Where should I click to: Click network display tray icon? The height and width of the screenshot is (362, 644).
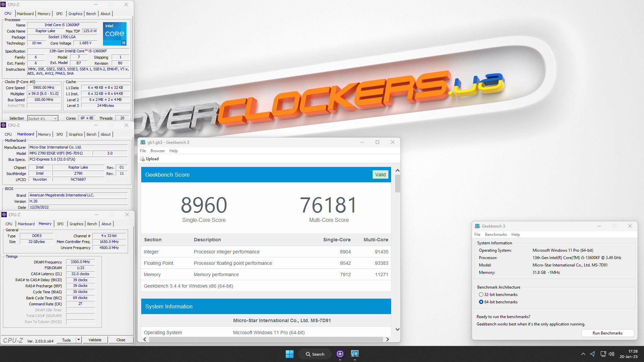[603, 354]
